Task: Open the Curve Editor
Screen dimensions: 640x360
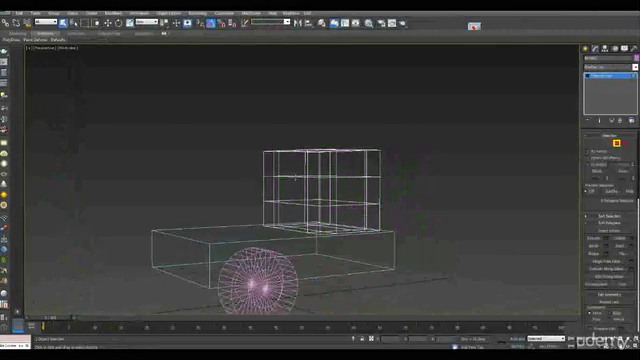Action: click(345, 23)
